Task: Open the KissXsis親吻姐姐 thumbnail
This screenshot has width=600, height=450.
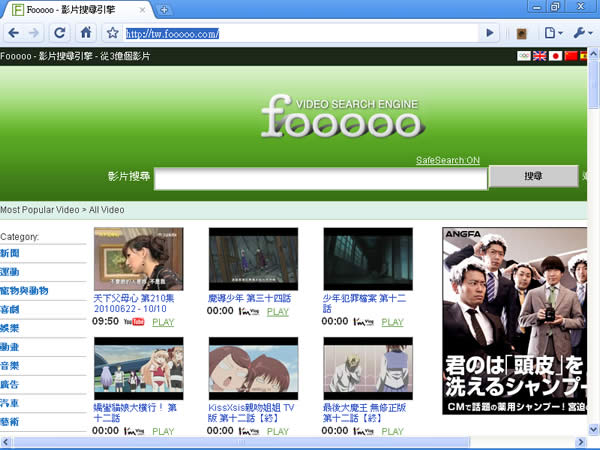Action: pyautogui.click(x=253, y=368)
